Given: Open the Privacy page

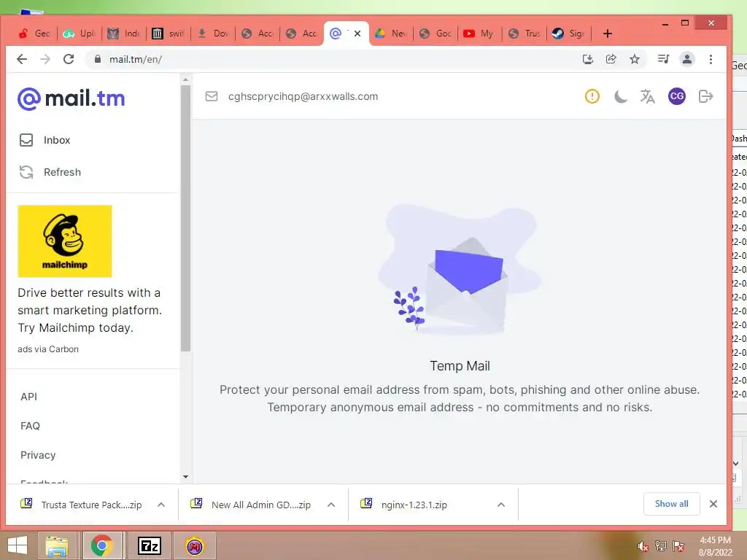Looking at the screenshot, I should coord(38,455).
